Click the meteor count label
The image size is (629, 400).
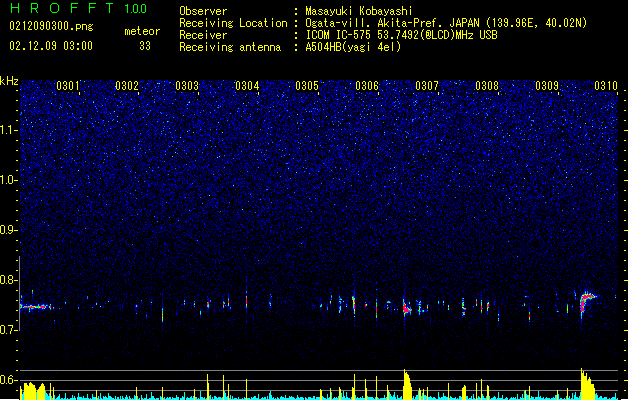tap(142, 31)
